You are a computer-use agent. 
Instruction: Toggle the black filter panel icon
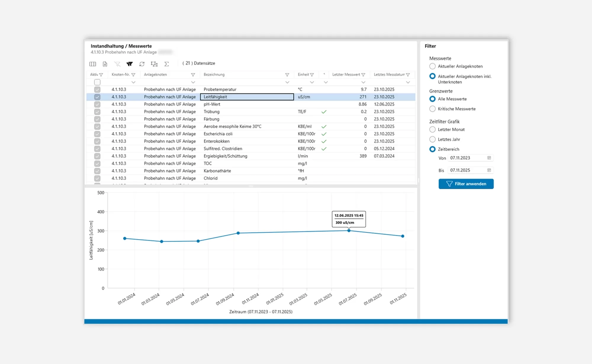click(x=129, y=64)
